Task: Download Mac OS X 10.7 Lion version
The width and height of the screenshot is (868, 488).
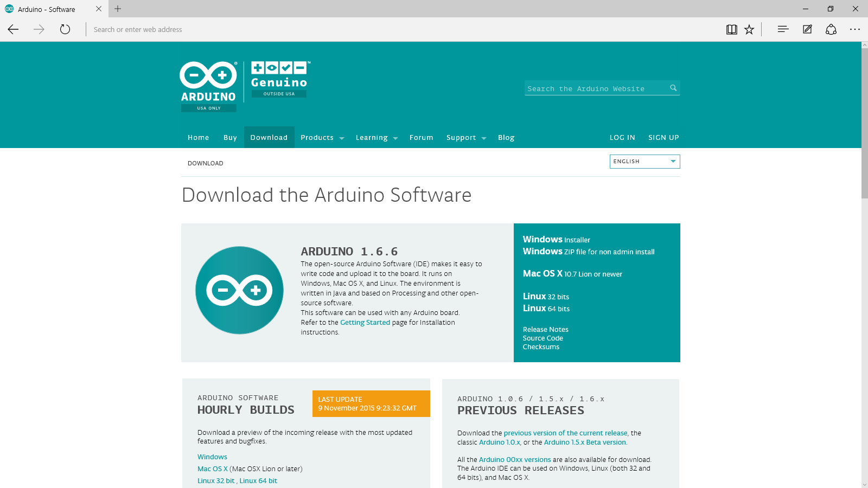Action: [x=572, y=274]
